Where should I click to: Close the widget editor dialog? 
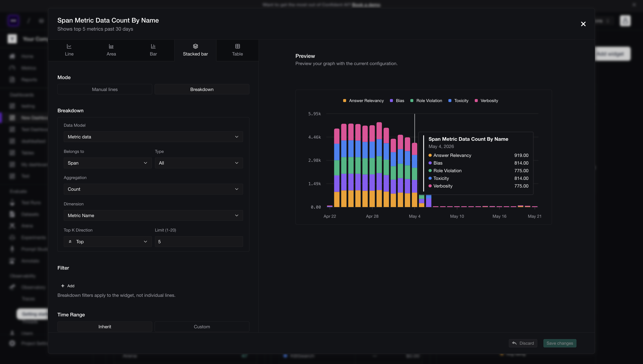click(x=583, y=24)
